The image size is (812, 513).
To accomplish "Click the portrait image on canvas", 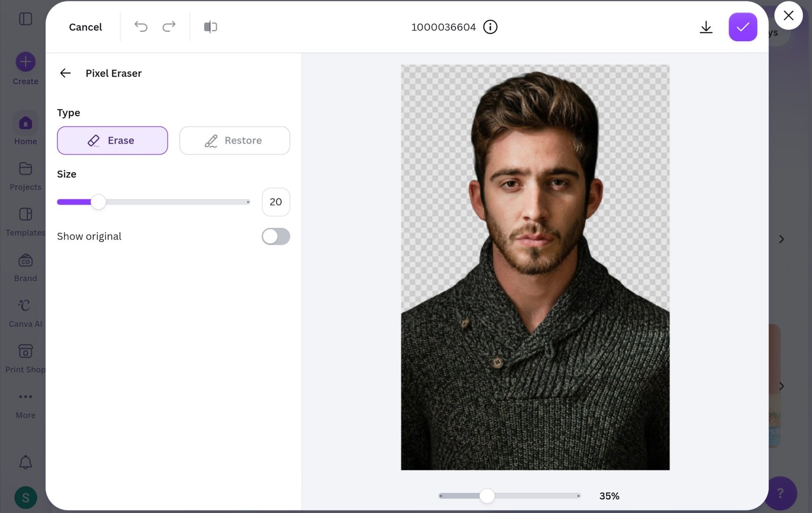I will point(535,267).
